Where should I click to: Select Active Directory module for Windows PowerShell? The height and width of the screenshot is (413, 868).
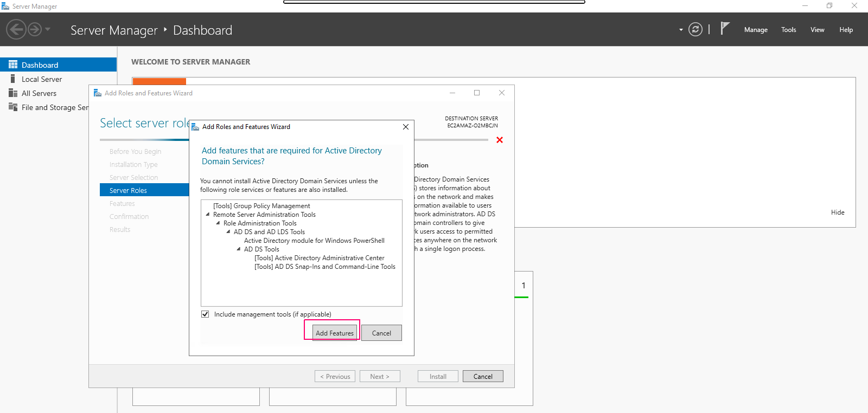[314, 241]
